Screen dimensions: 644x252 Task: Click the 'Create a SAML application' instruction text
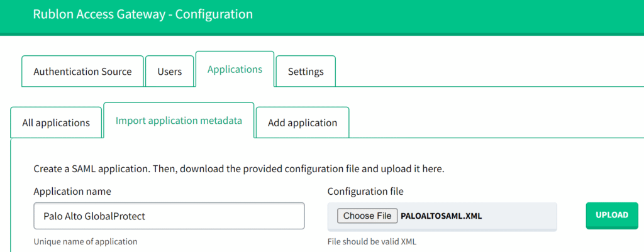point(239,169)
